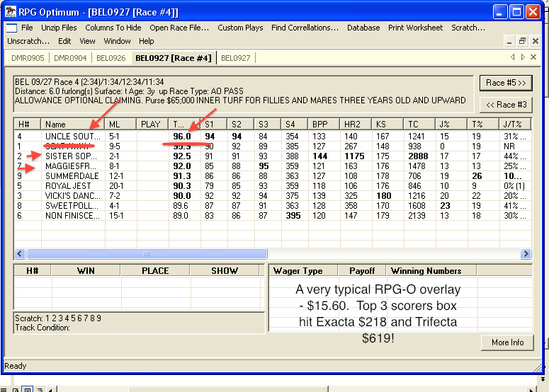549x392 pixels.
Task: Select the ROYAL JEST horse row
Action: point(273,186)
